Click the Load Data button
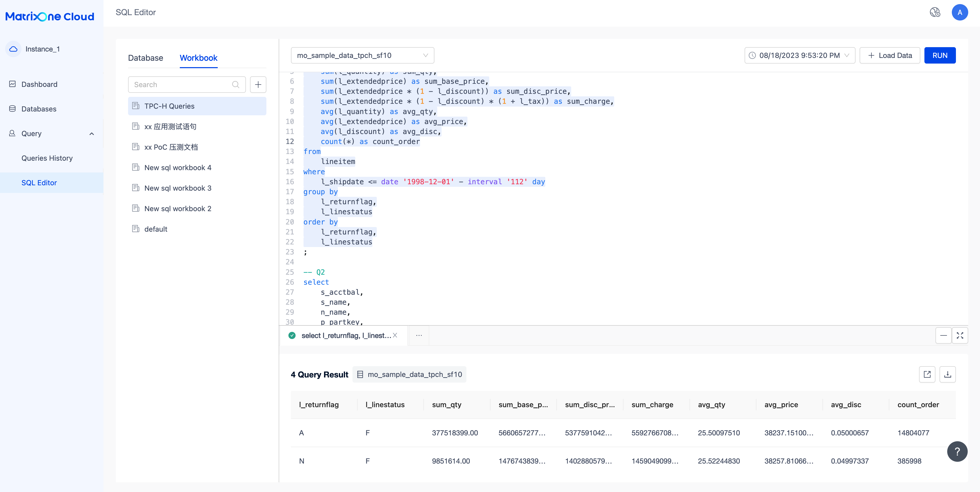 pyautogui.click(x=890, y=56)
